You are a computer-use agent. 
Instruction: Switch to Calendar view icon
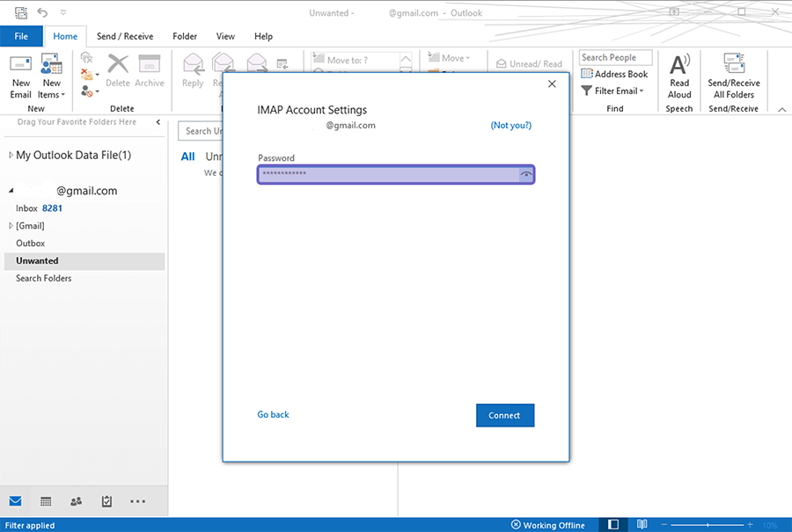(x=46, y=501)
